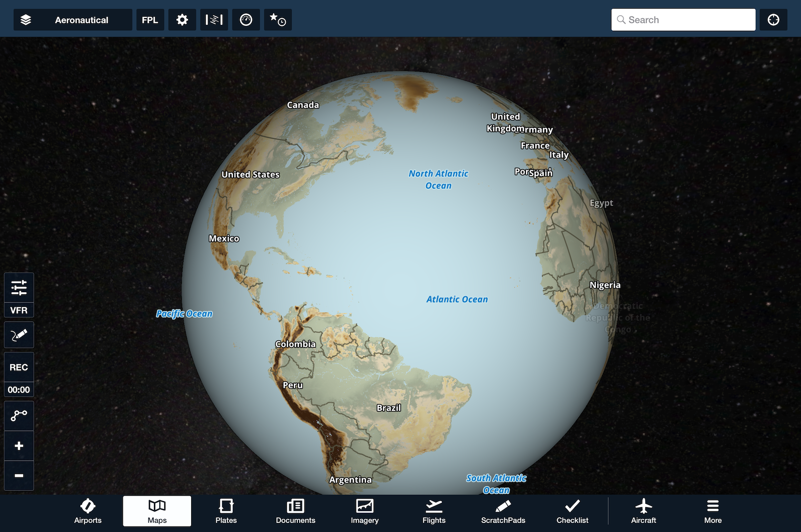This screenshot has height=532, width=801.
Task: Expand the Aeronautical layer selector
Action: [x=81, y=20]
